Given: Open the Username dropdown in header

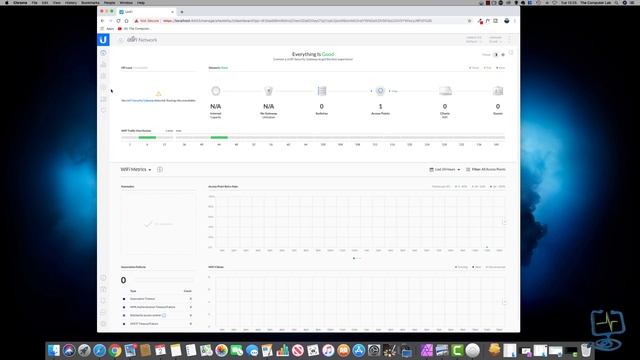Looking at the screenshot, I should [x=495, y=40].
